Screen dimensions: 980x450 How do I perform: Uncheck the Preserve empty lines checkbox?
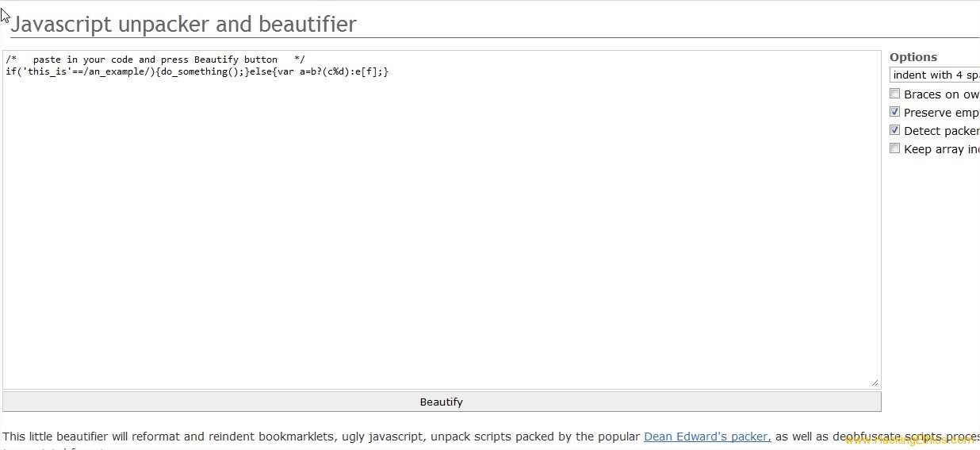(894, 112)
